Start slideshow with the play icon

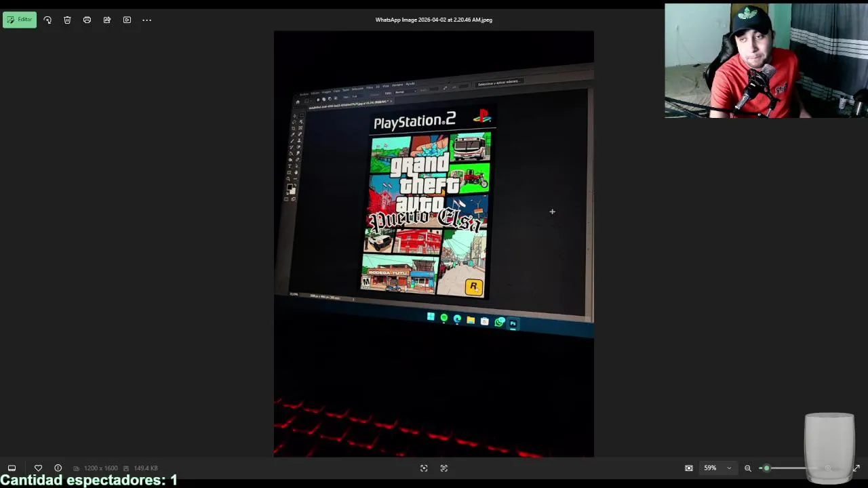[127, 20]
